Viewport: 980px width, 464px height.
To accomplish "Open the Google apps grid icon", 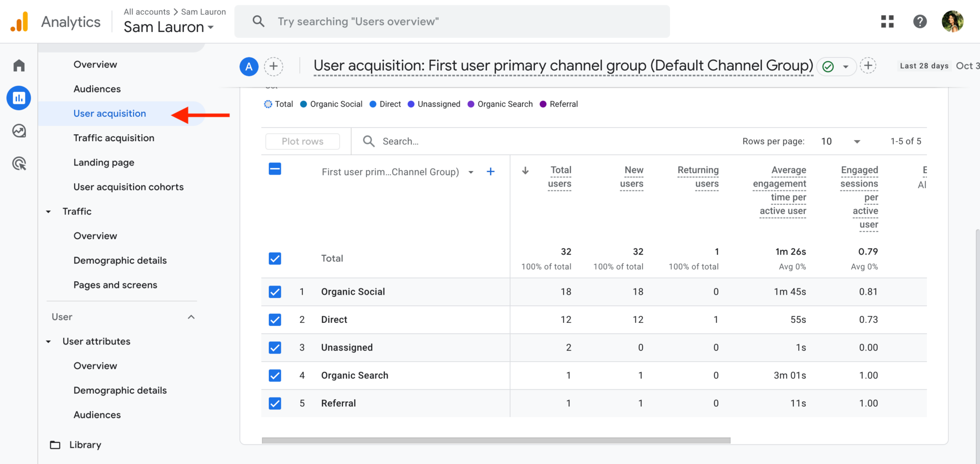I will pos(887,22).
